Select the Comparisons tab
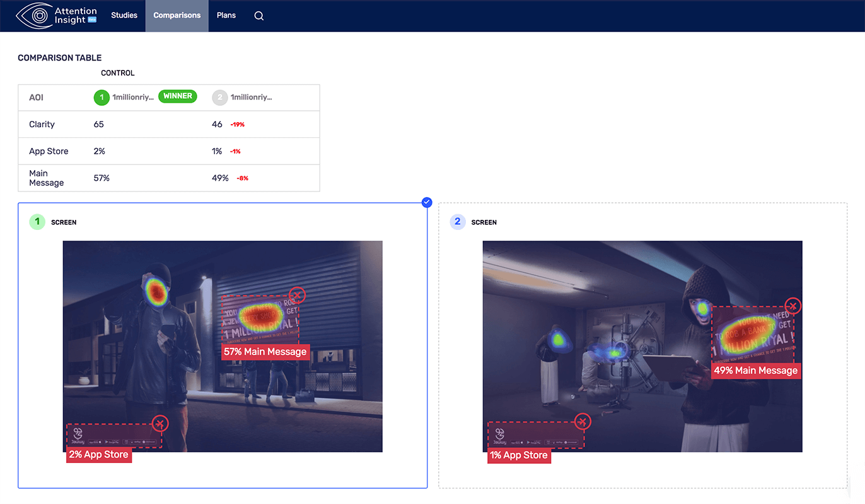Viewport: 865px width, 504px height. click(177, 15)
